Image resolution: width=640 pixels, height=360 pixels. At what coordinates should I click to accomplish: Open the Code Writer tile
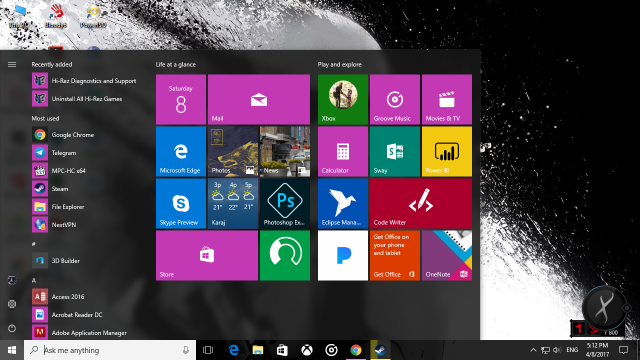click(x=421, y=203)
